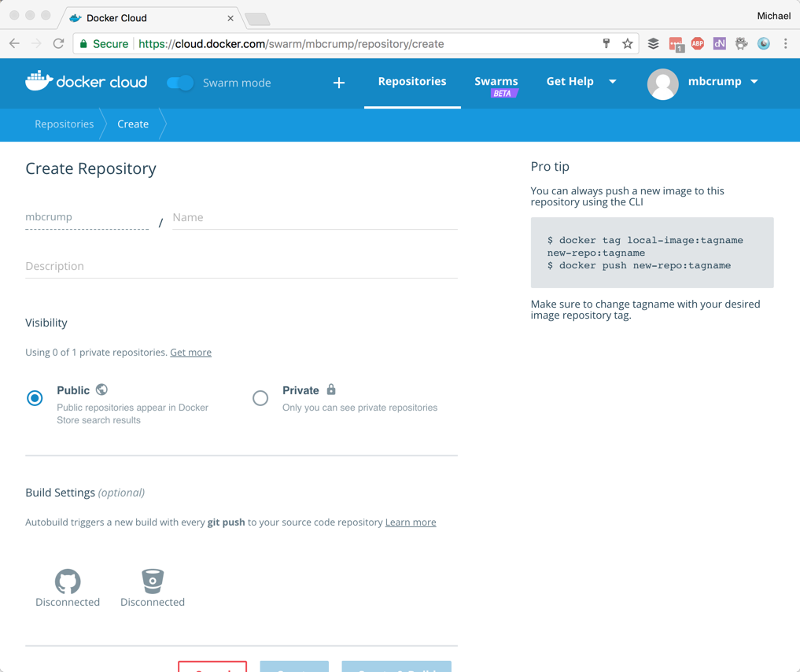
Task: Click the CLI command code block
Action: coord(652,253)
